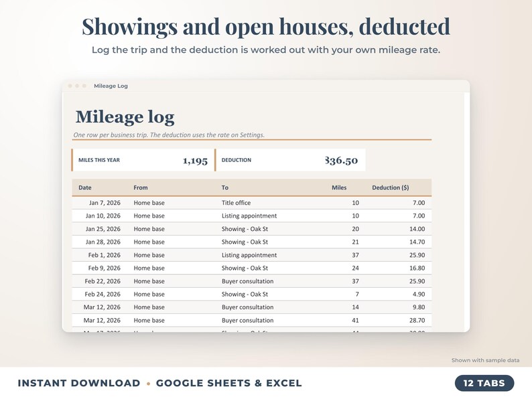Click the GOOGLE SHEETS & EXCEL footer text
Viewport: 532px width, 399px height.
coord(228,383)
